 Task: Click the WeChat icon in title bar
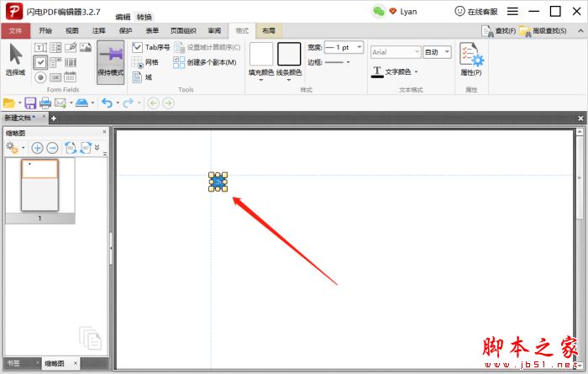[379, 12]
